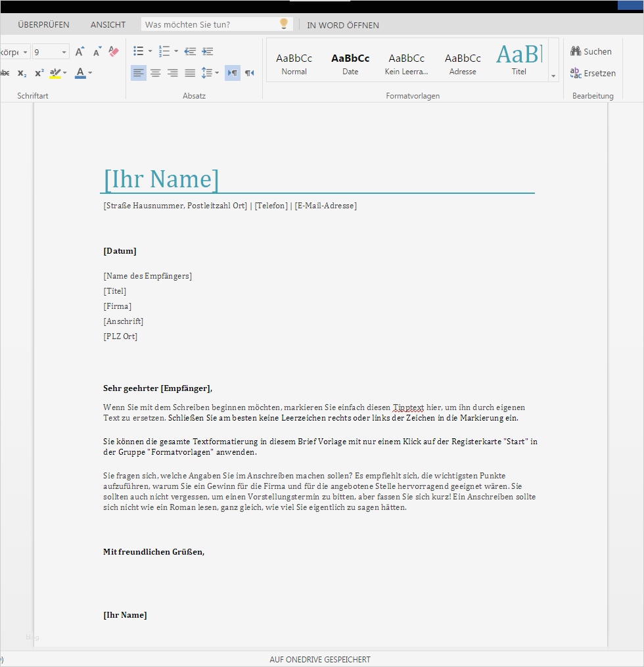
Task: Toggle subscript formatting
Action: 22,74
